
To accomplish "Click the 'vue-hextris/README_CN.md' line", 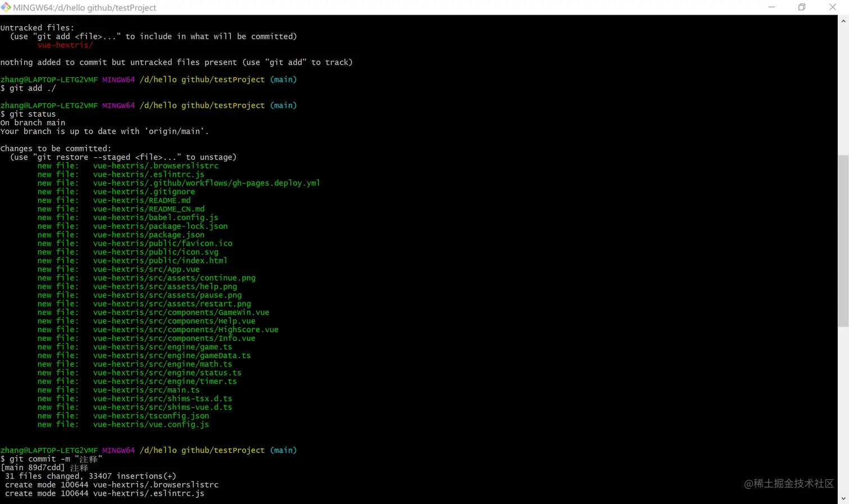I will [121, 209].
